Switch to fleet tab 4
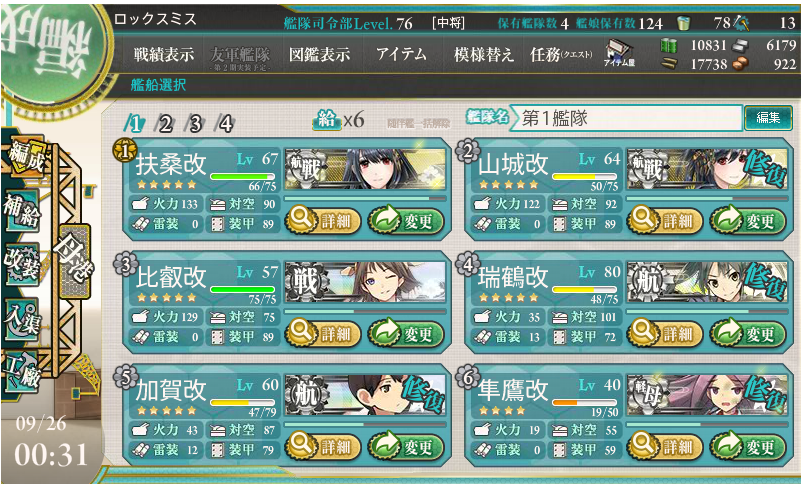Image resolution: width=801 pixels, height=486 pixels. pos(225,124)
